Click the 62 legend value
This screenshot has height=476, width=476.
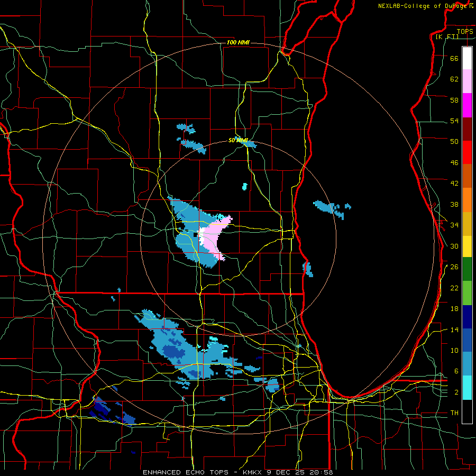coord(454,79)
